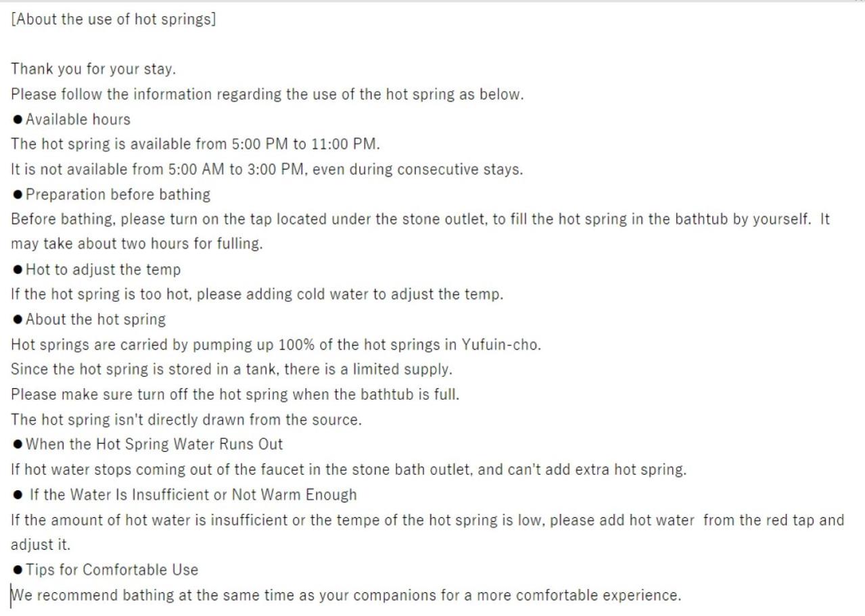This screenshot has height=616, width=865.
Task: Click the 'Available hours' heading text
Action: tap(78, 120)
